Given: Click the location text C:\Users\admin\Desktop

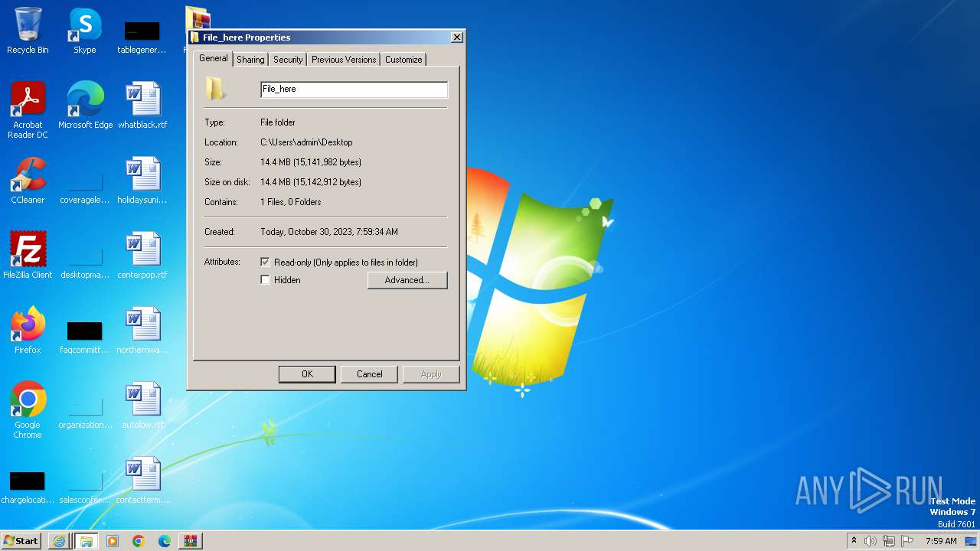Looking at the screenshot, I should click(306, 142).
